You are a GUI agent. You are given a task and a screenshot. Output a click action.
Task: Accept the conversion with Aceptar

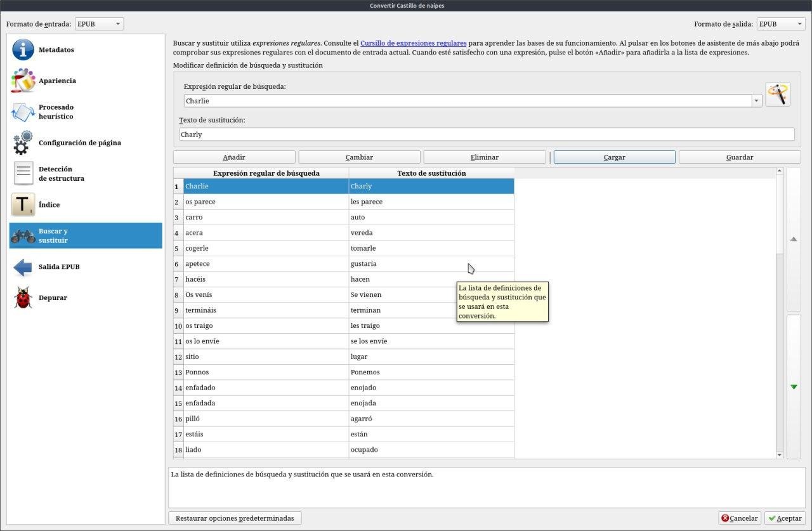coord(785,518)
